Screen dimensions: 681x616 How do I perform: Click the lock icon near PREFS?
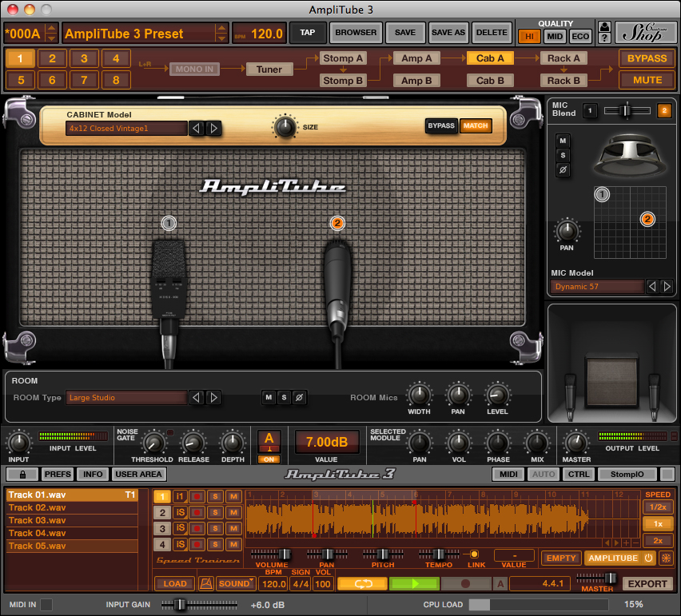(24, 474)
